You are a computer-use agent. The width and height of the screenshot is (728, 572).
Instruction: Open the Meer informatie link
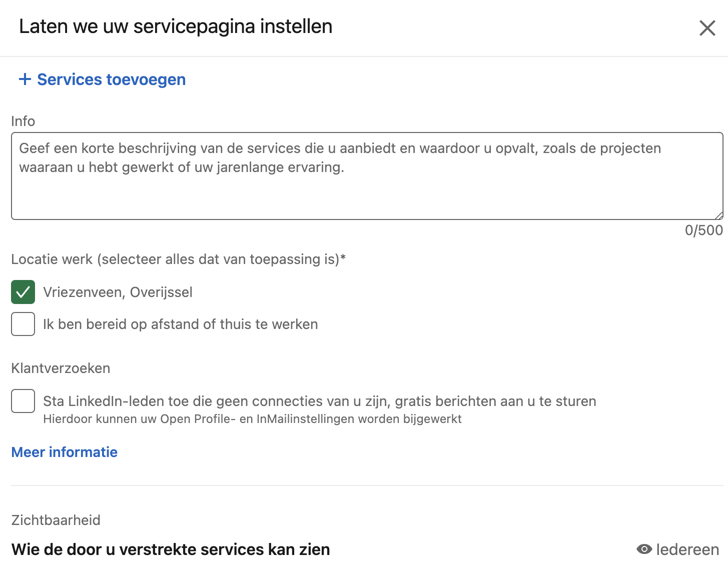65,452
